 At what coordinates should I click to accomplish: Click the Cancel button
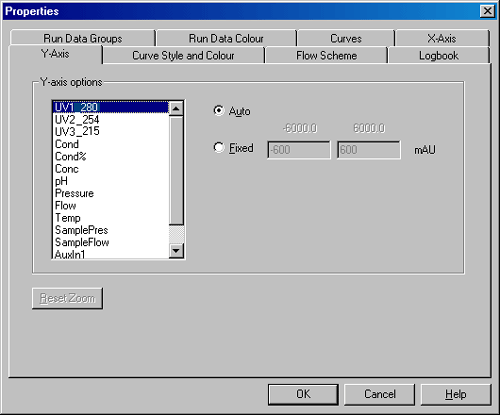[x=379, y=394]
